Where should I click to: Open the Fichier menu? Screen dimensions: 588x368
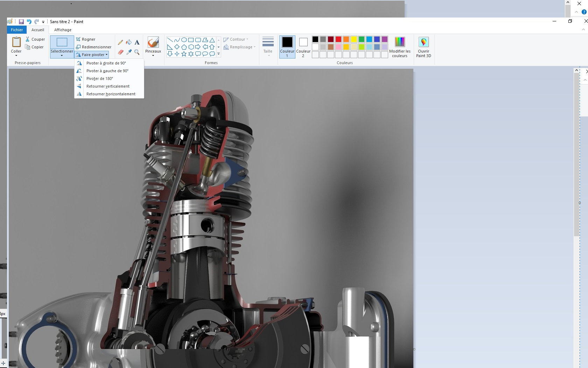[17, 30]
